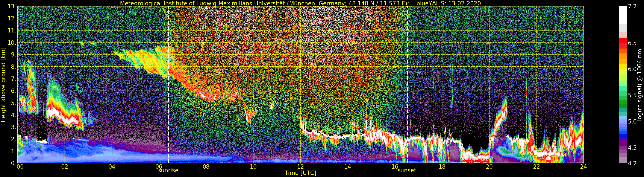Click the white section at the colorbar top
This screenshot has height=177, width=644.
(623, 15)
